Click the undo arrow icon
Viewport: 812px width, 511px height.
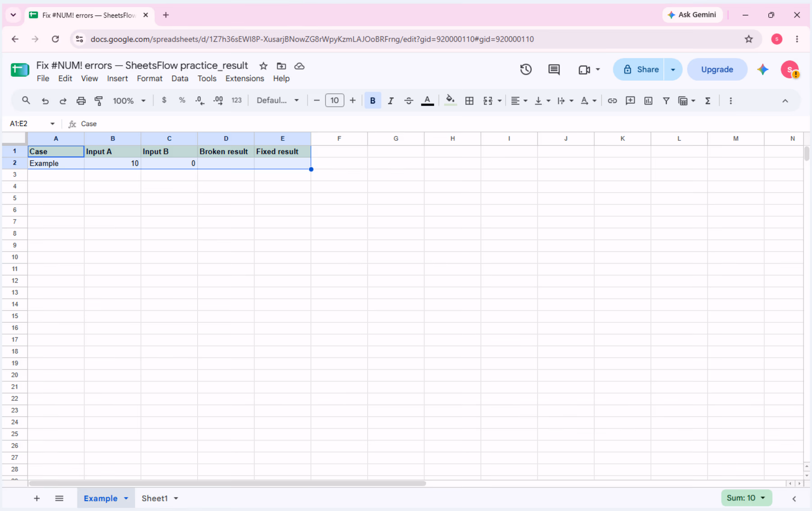tap(45, 101)
